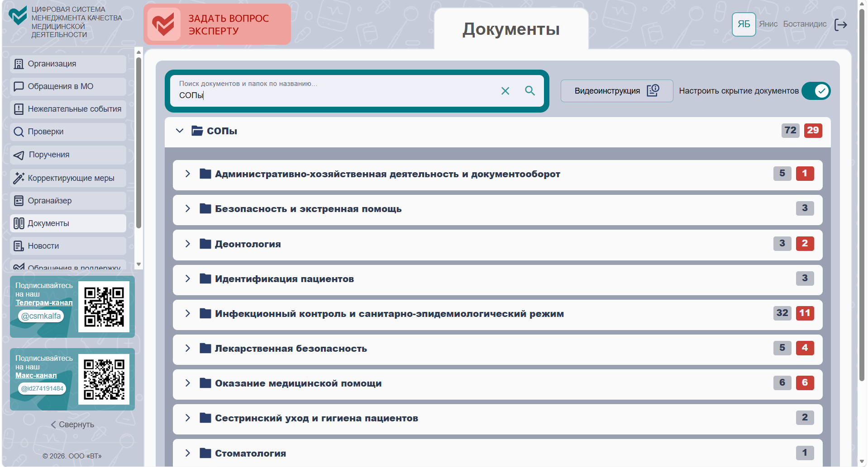Expand the Деонтология folder chevron
868x467 pixels.
[x=187, y=244]
